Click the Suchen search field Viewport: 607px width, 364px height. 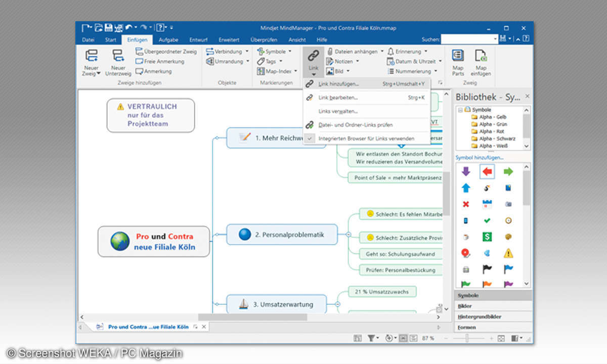469,39
